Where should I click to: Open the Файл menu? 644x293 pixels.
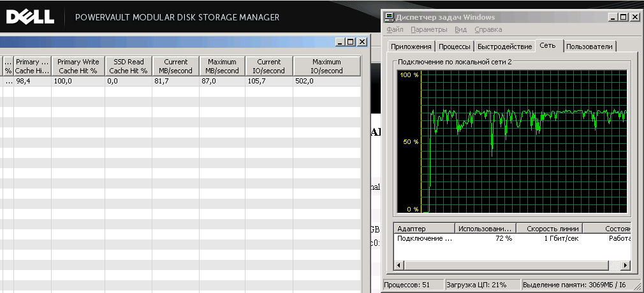click(395, 29)
